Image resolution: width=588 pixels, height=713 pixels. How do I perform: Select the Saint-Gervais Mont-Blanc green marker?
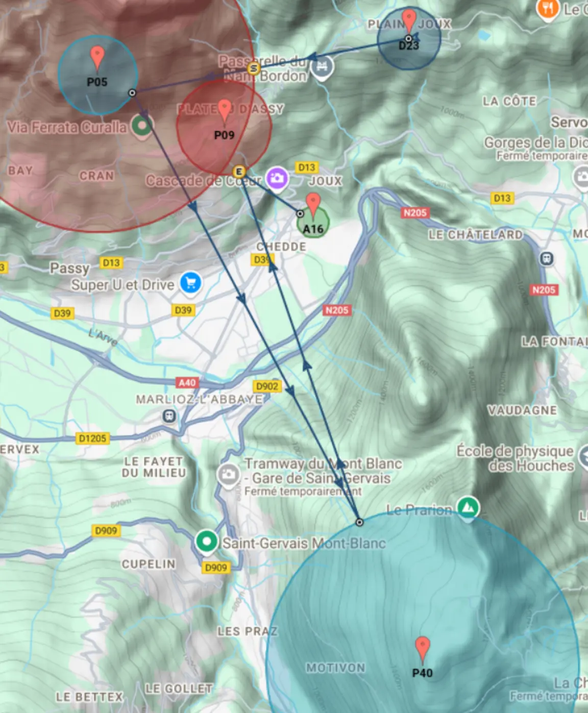[206, 542]
